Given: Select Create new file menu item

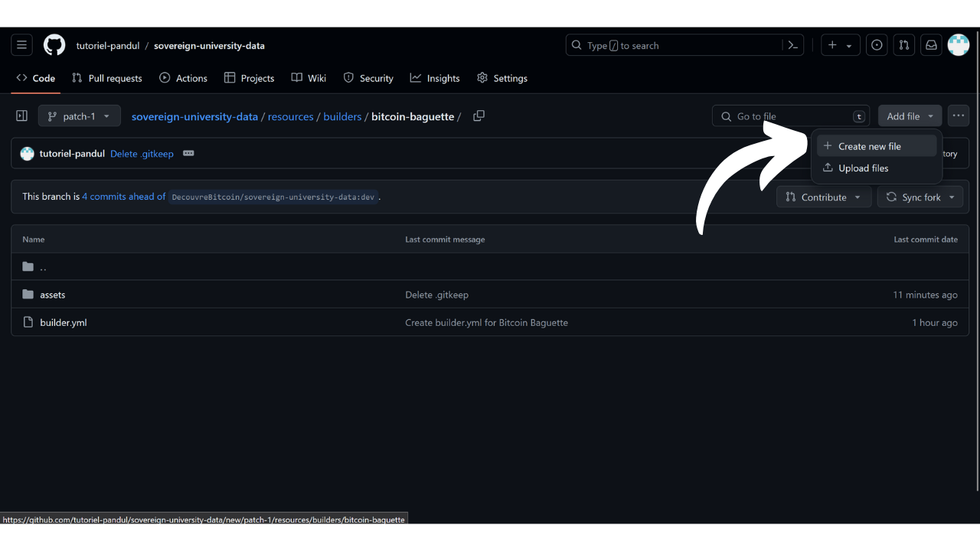Looking at the screenshot, I should click(x=869, y=146).
